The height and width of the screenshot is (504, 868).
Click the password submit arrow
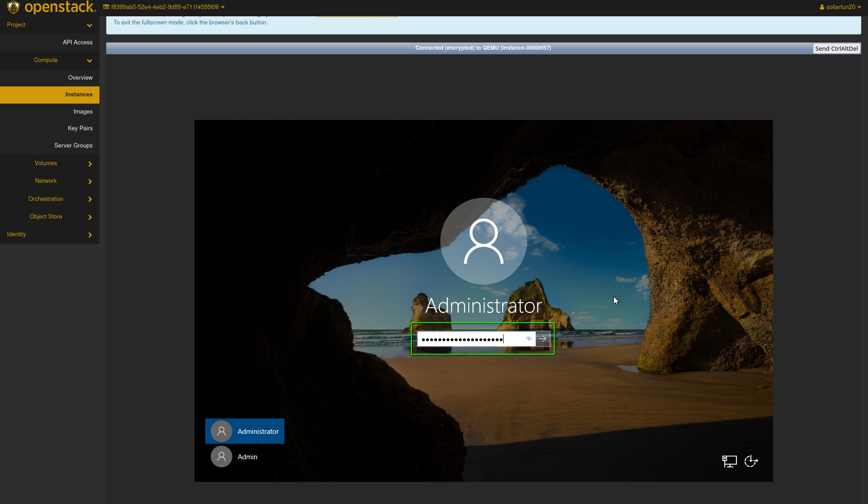click(543, 339)
